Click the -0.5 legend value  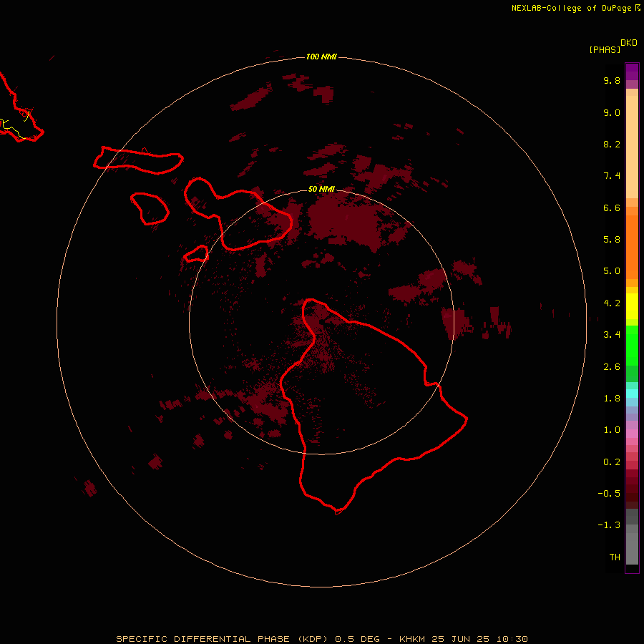(609, 494)
